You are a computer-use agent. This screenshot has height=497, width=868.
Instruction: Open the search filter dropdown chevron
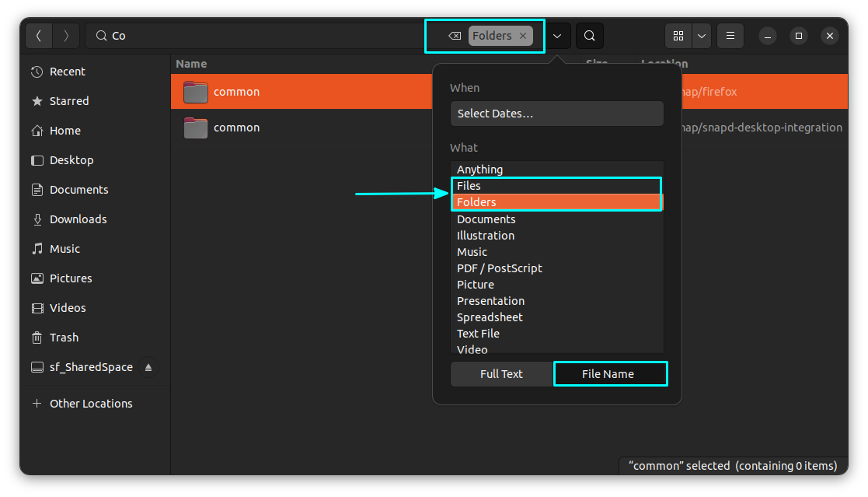557,35
